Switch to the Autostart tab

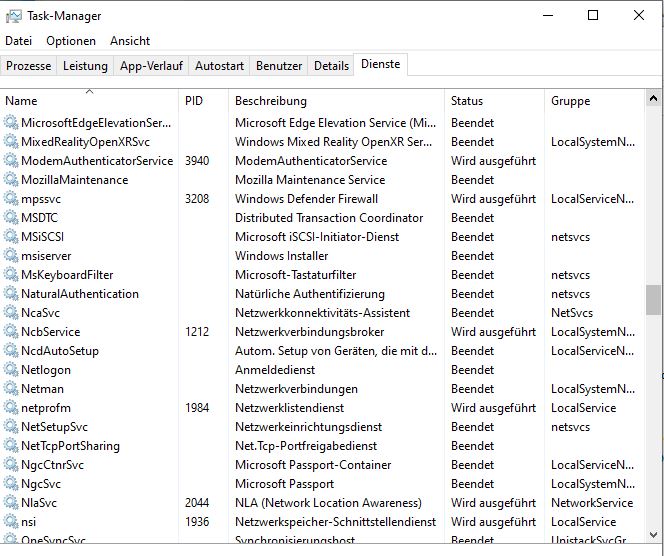coord(219,66)
